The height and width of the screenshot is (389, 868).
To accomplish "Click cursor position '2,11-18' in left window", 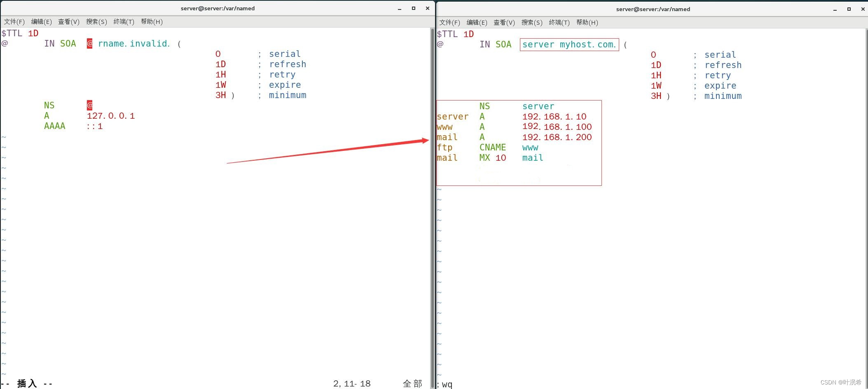I will point(352,384).
